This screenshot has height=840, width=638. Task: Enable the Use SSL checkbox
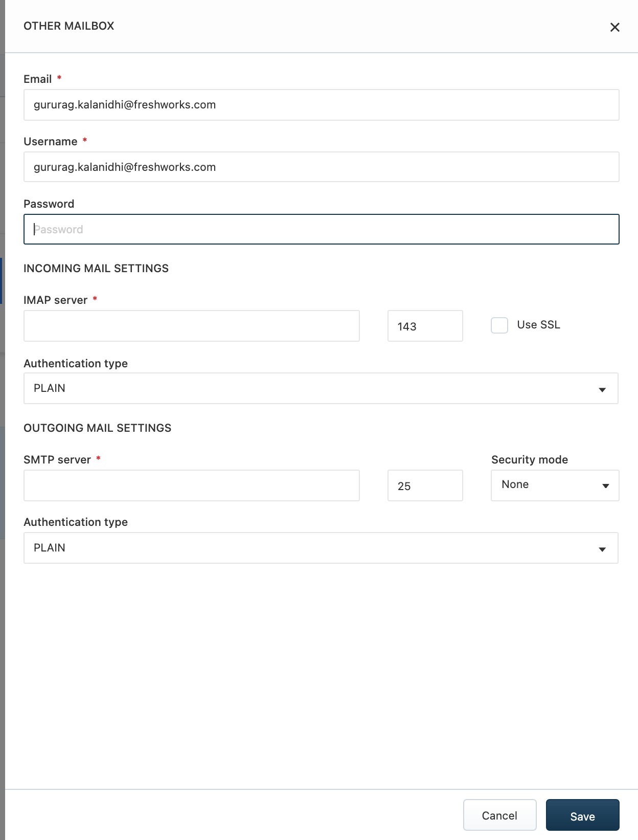pos(499,325)
